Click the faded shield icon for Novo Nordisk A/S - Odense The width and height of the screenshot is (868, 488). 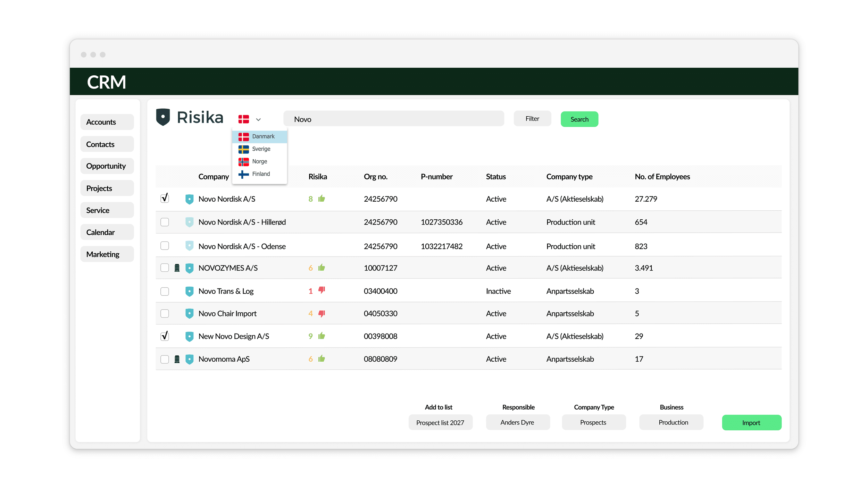[x=189, y=246]
